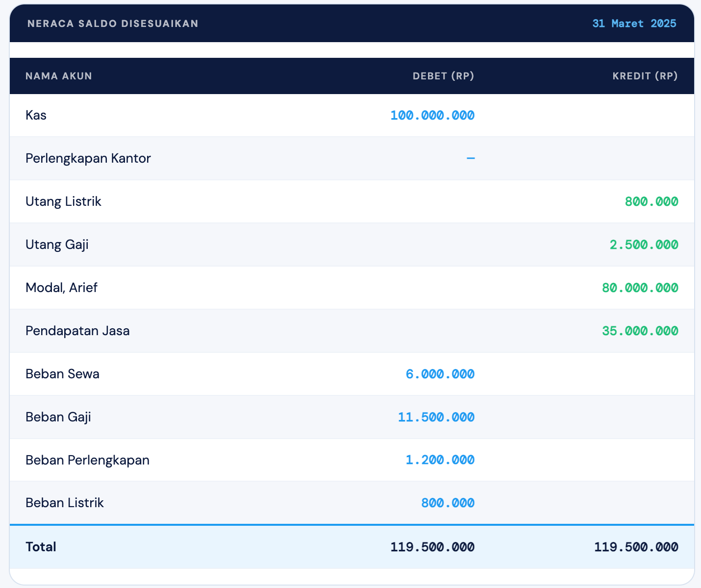Select the Nama Akun column header
Viewport: 701px width, 588px height.
(x=59, y=76)
